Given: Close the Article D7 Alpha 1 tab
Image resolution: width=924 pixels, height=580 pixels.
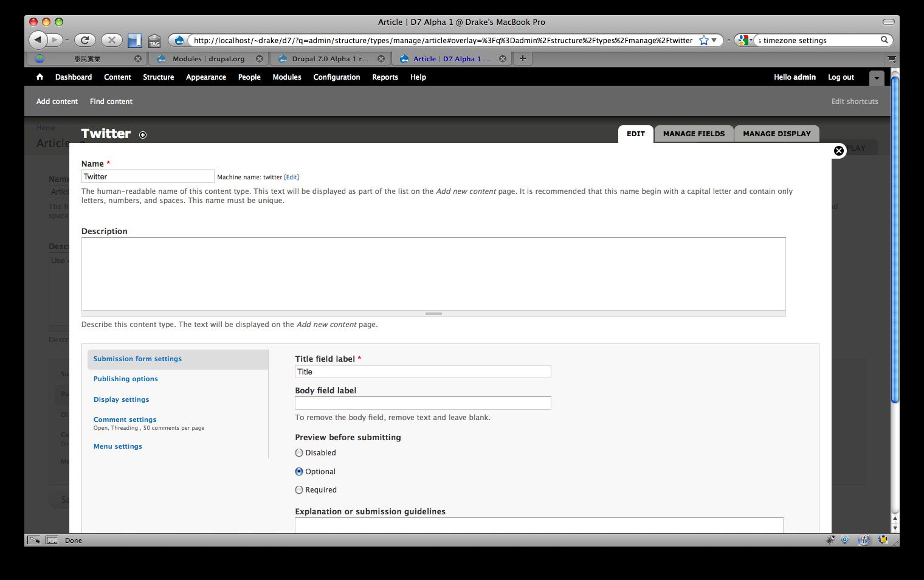Looking at the screenshot, I should [x=503, y=59].
